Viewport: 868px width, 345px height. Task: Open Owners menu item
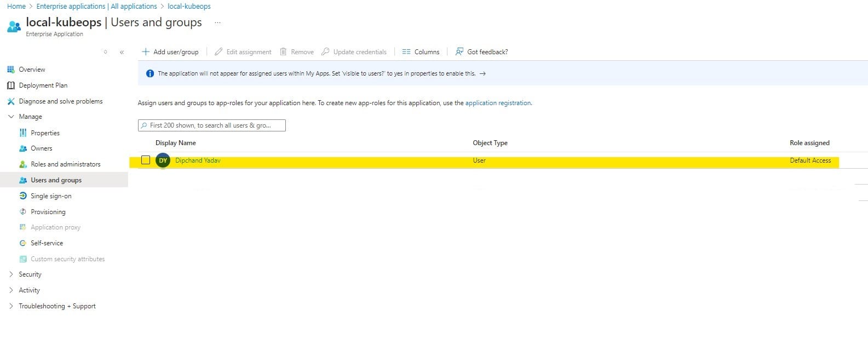(x=42, y=148)
